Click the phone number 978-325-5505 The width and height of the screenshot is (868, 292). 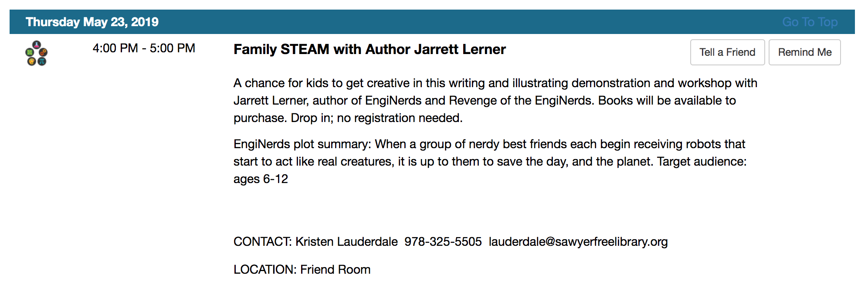coord(443,241)
